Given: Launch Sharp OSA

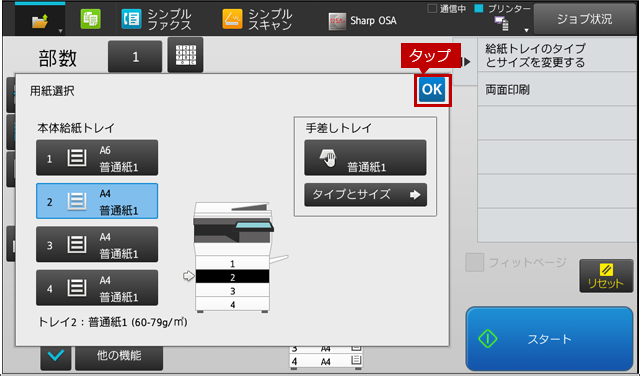Looking at the screenshot, I should pyautogui.click(x=362, y=21).
